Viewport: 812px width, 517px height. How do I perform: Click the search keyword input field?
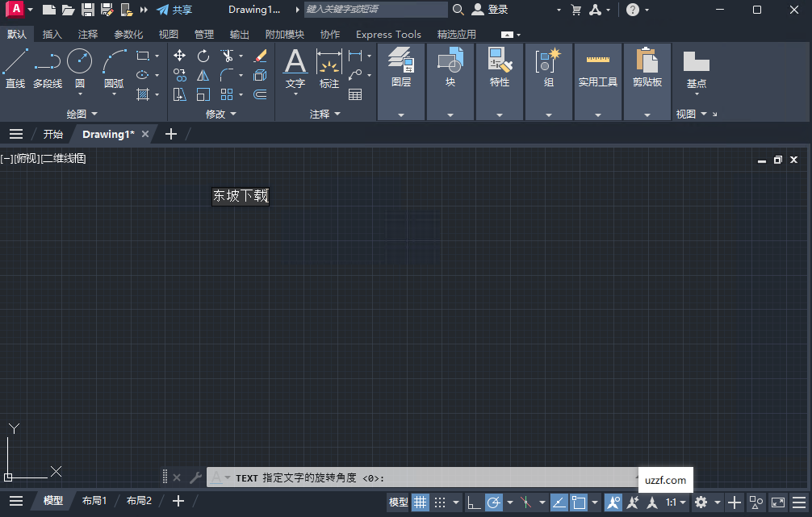point(375,10)
